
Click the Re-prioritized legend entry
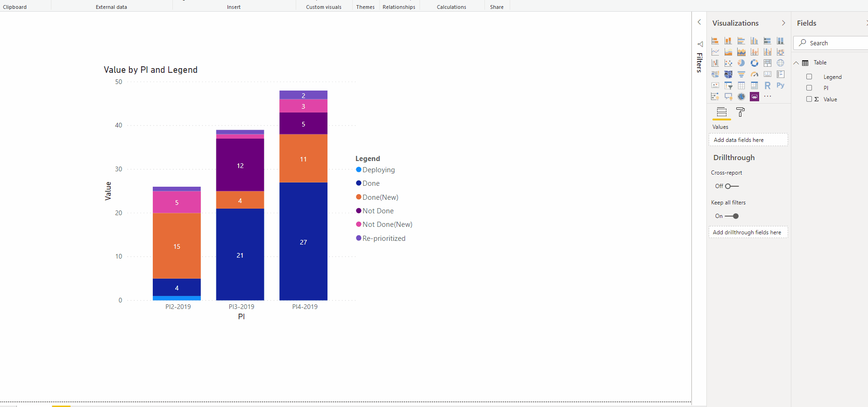click(x=381, y=239)
